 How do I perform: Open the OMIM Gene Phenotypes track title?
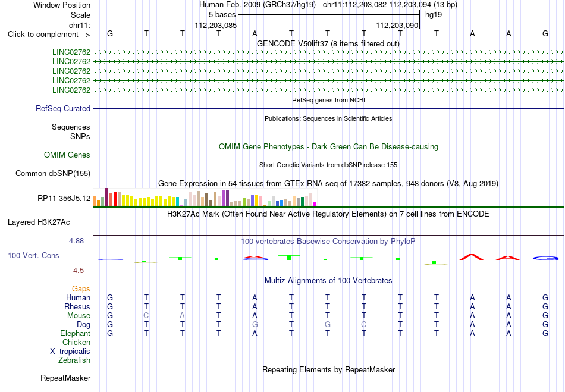tap(328, 147)
